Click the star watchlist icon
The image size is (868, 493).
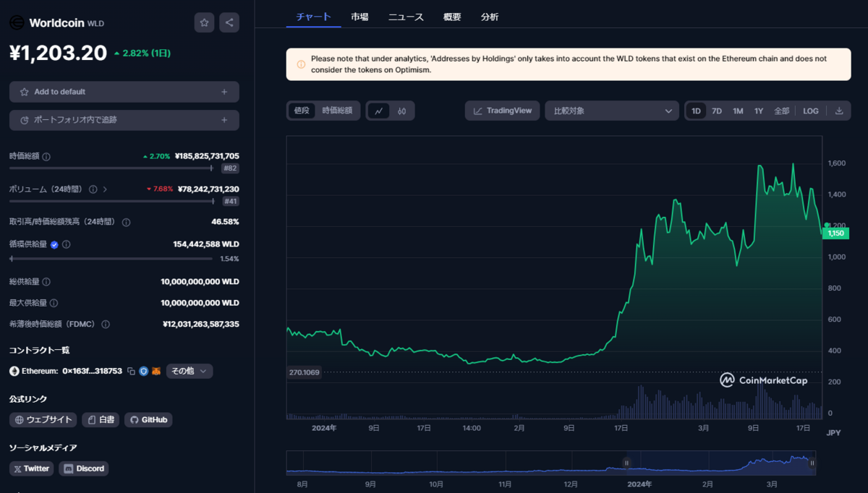[x=204, y=22]
